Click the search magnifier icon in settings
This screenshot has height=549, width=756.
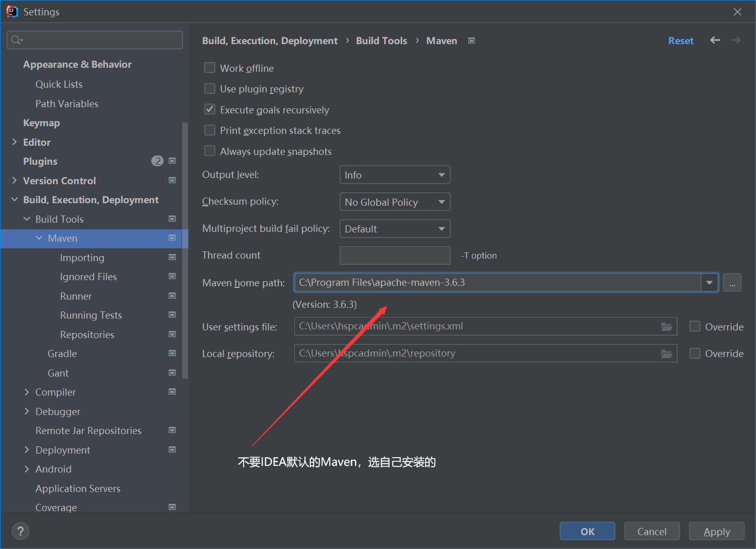point(17,40)
